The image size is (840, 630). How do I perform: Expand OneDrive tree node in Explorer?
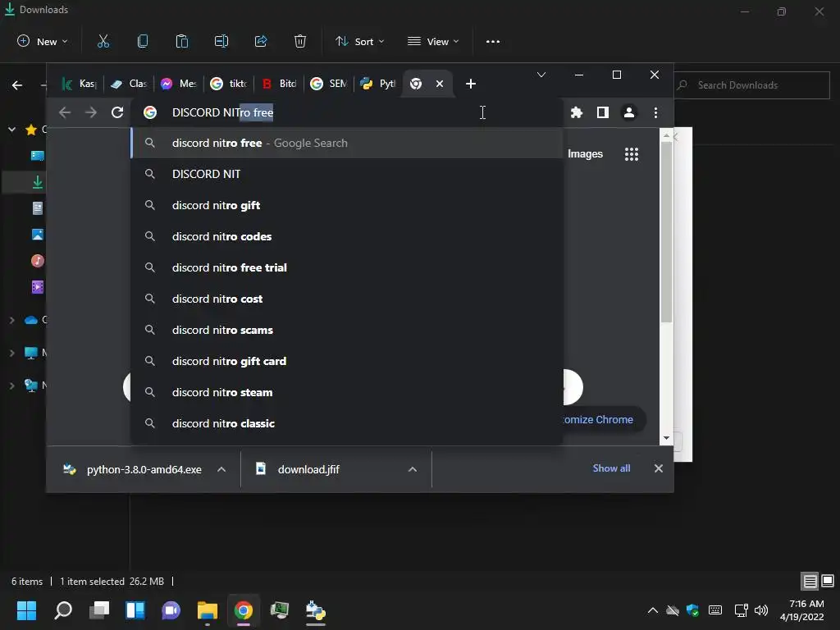(x=11, y=320)
